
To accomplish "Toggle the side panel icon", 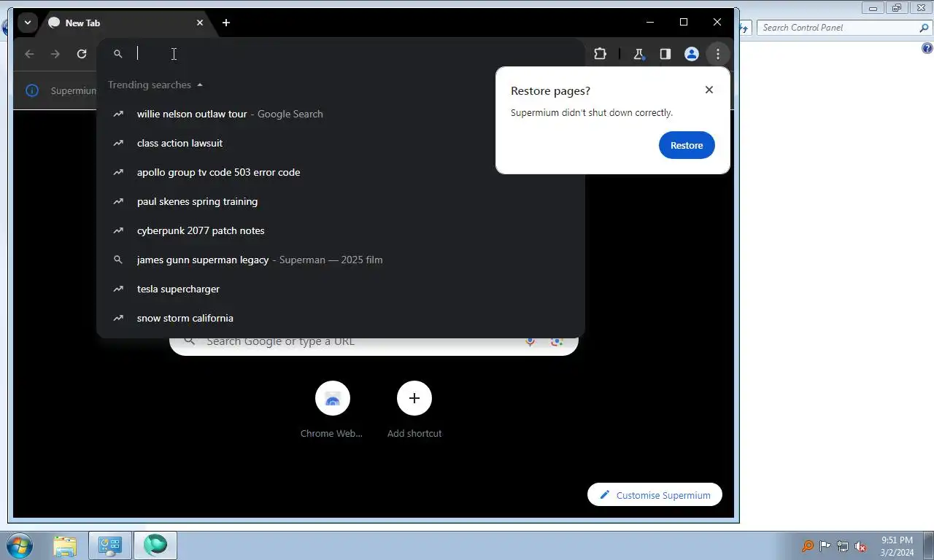I will [x=665, y=54].
